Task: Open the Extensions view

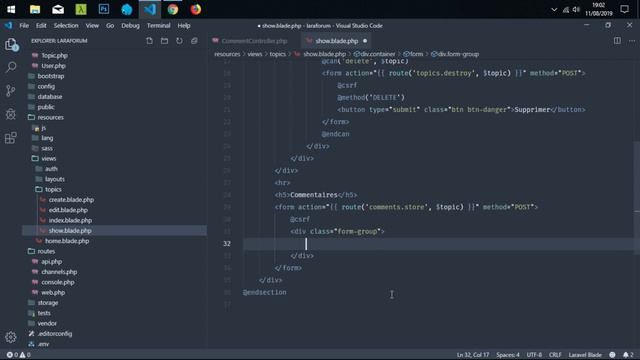Action: pos(11,138)
